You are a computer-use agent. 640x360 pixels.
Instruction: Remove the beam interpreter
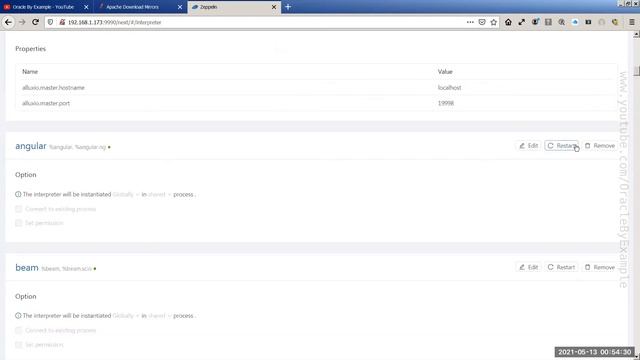click(x=600, y=267)
